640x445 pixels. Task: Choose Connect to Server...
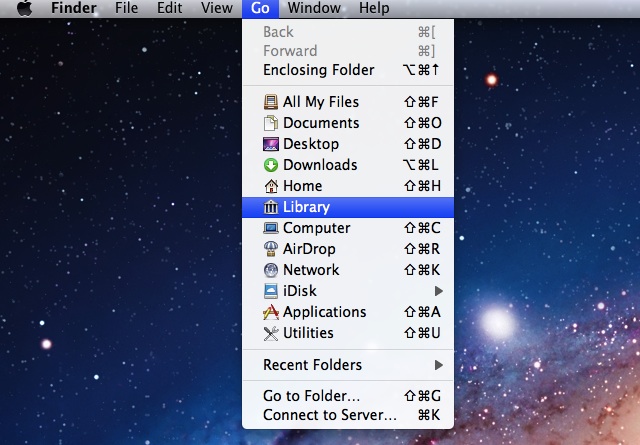pyautogui.click(x=348, y=415)
